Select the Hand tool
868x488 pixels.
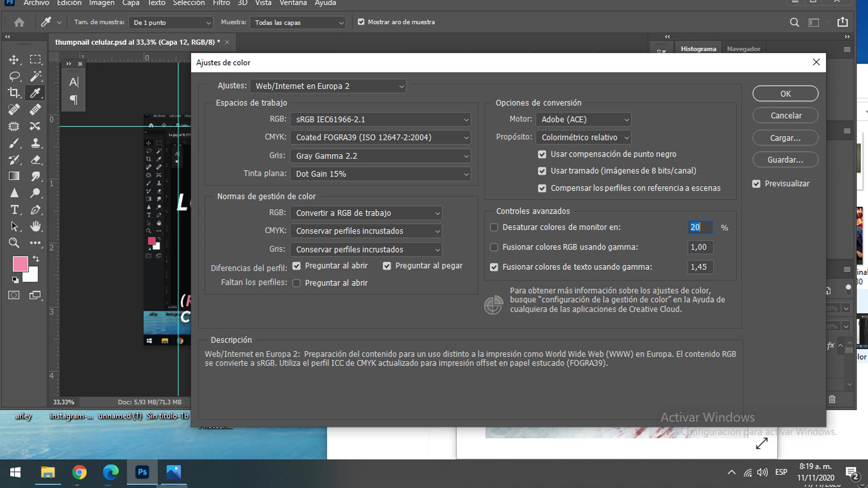(36, 226)
